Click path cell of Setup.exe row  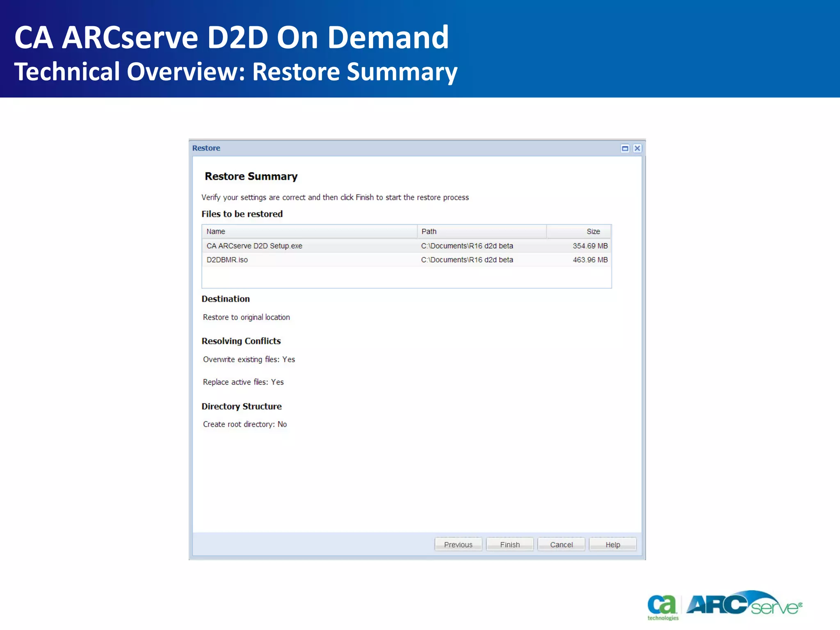pyautogui.click(x=467, y=246)
